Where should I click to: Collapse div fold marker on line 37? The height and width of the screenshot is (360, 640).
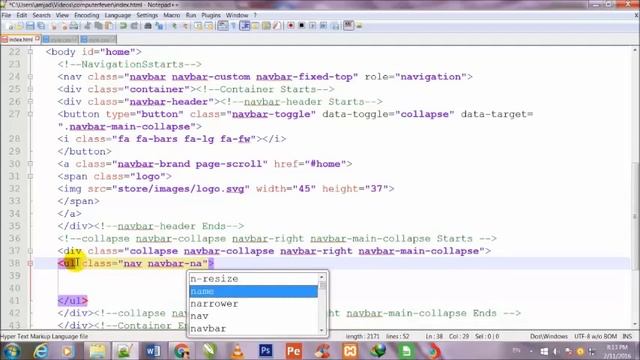(30, 251)
